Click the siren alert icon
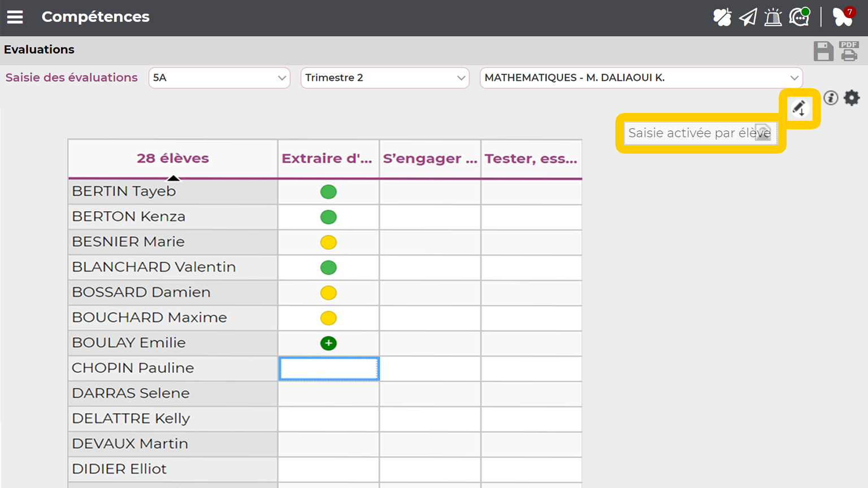 773,17
